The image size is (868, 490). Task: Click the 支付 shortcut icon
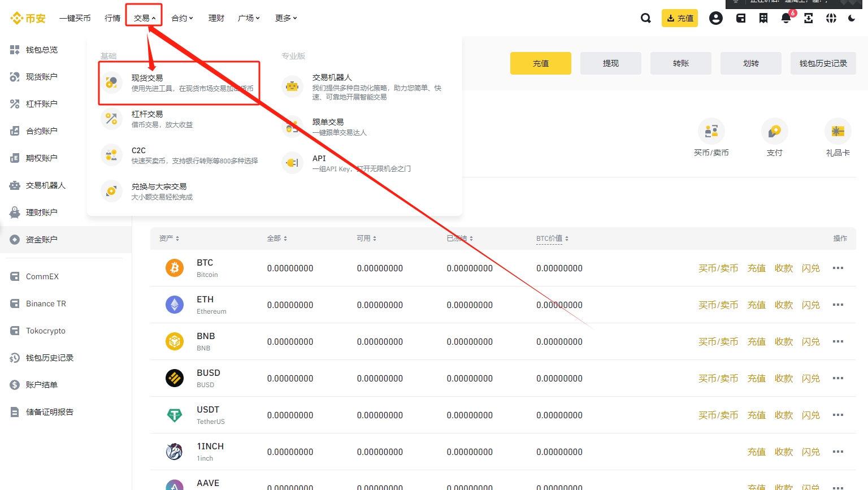(x=775, y=131)
